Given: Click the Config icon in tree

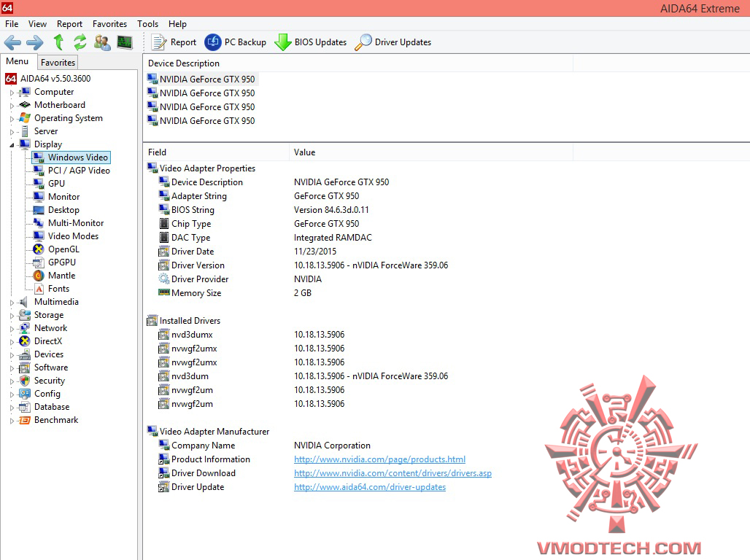Looking at the screenshot, I should [25, 394].
